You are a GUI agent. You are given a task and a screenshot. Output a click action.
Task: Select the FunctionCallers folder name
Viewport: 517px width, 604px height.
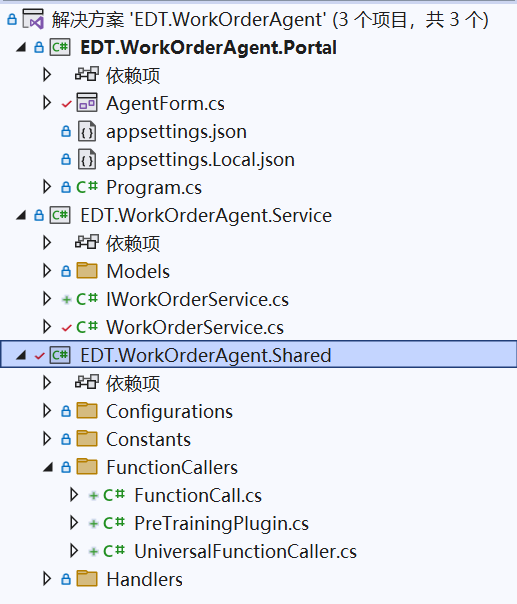coord(172,467)
